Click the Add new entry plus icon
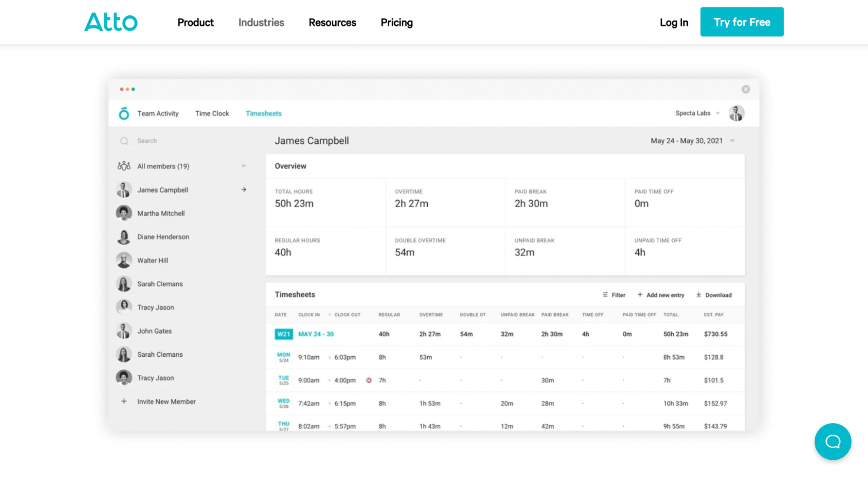The width and height of the screenshot is (868, 481). point(640,295)
